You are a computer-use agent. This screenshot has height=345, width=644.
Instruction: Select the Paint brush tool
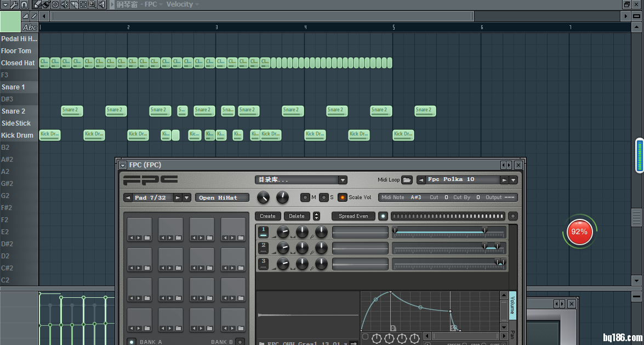click(x=46, y=4)
